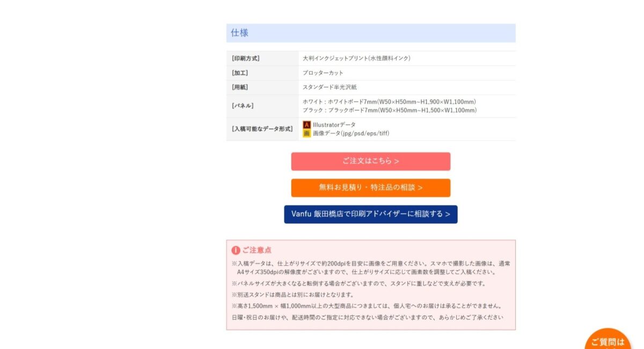Click the Illustratorデータ text
Screen dimensions: 644x349
pos(334,125)
